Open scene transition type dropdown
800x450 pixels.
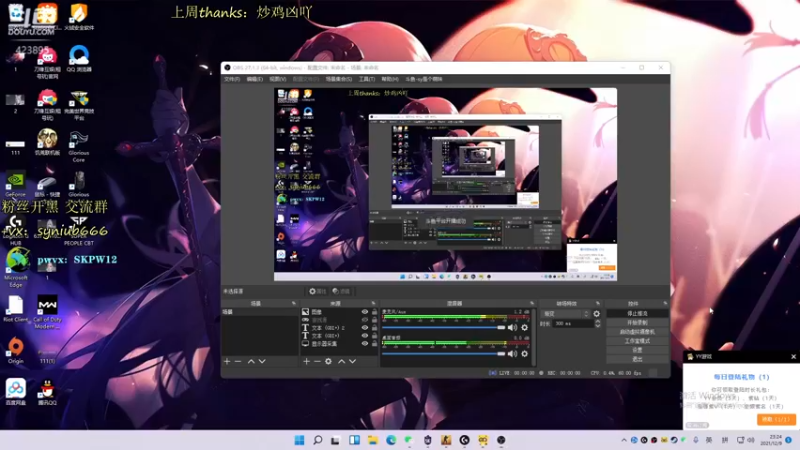(566, 314)
